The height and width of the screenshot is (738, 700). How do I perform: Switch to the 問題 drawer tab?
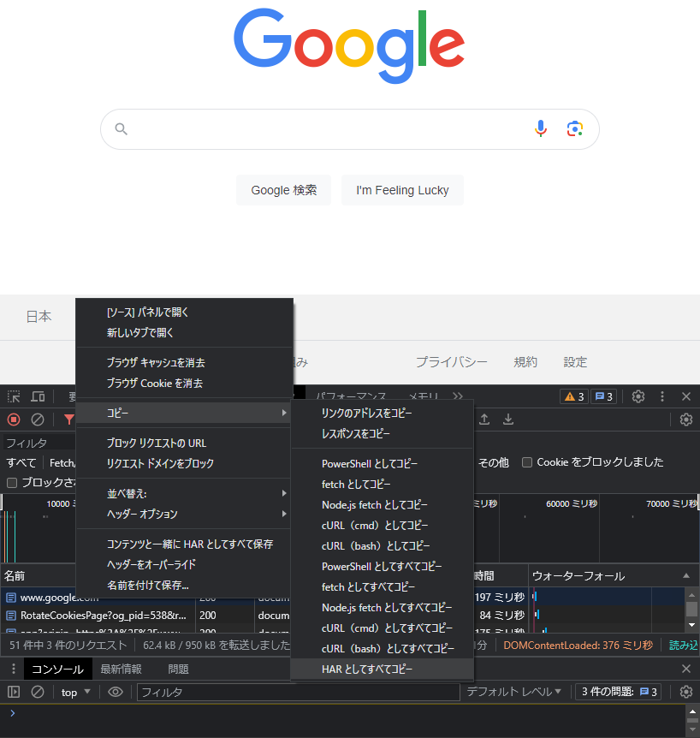(x=178, y=670)
